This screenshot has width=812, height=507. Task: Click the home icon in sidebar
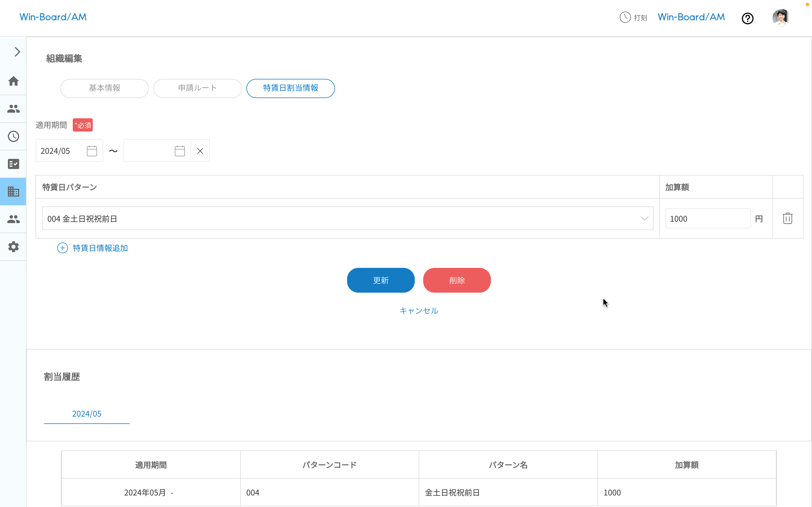click(x=14, y=81)
